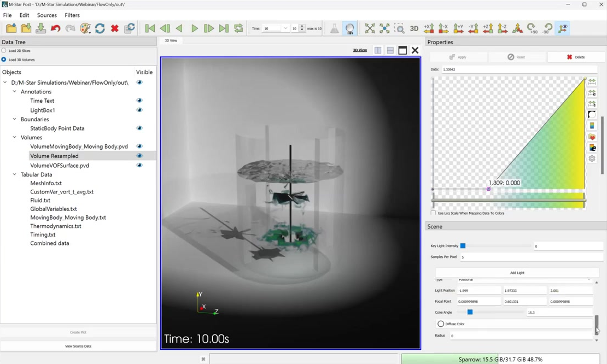The image size is (607, 364).
Task: Open the color palette icon in toolbar
Action: (x=84, y=28)
